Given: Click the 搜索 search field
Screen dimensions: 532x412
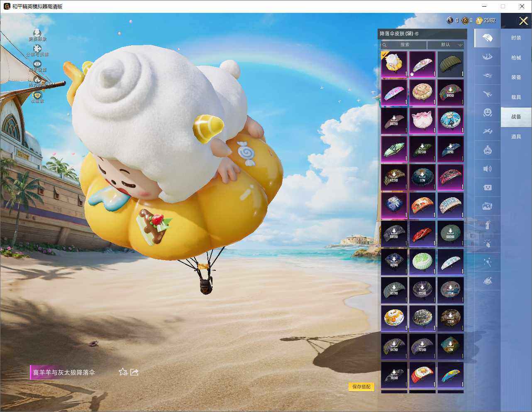Looking at the screenshot, I should click(404, 45).
